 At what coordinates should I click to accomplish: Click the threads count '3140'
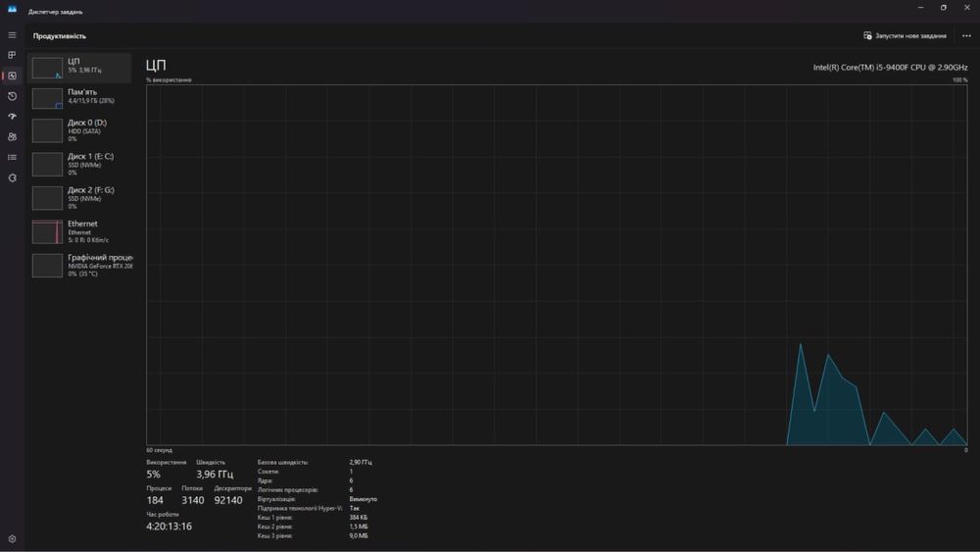click(x=192, y=500)
